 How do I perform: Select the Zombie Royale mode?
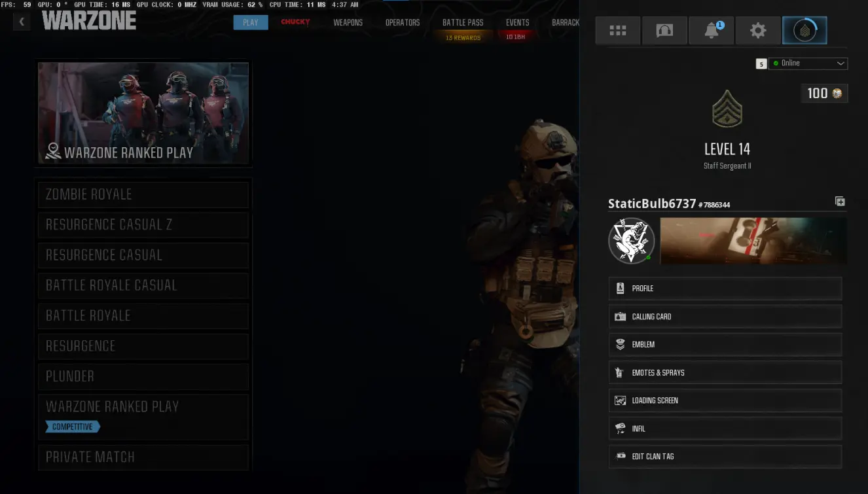pyautogui.click(x=143, y=195)
